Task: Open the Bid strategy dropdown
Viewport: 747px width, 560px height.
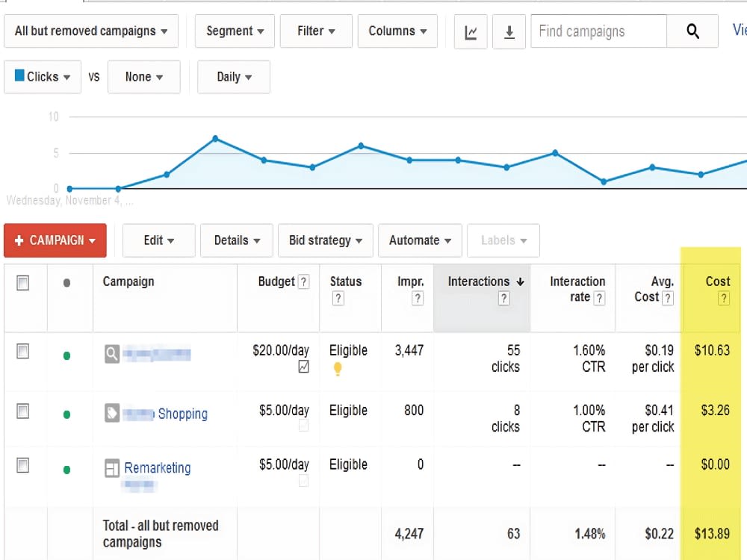Action: pyautogui.click(x=326, y=240)
